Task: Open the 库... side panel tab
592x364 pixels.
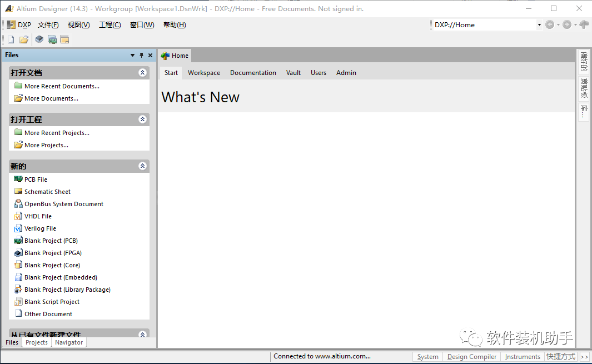Action: (x=584, y=112)
